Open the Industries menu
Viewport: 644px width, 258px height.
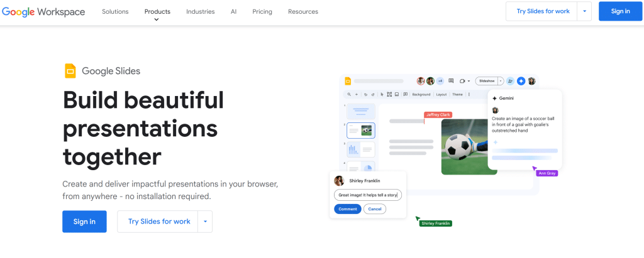201,11
